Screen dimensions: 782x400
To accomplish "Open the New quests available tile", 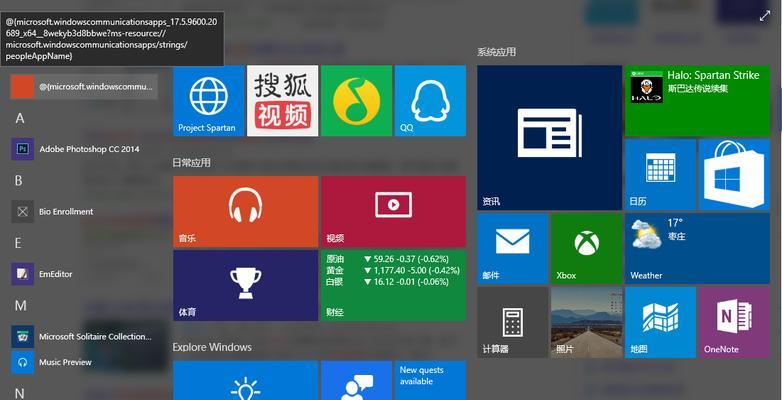I will 430,381.
